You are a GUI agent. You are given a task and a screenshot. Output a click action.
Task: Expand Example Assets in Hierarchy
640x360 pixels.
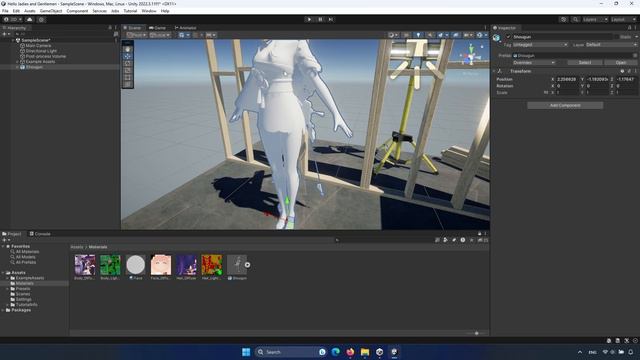(17, 62)
